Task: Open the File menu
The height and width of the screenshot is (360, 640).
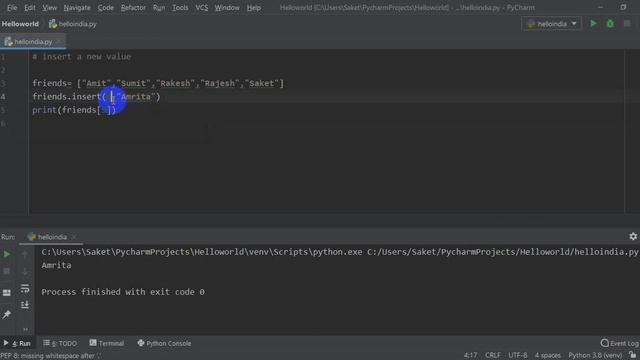Action: [x=12, y=8]
